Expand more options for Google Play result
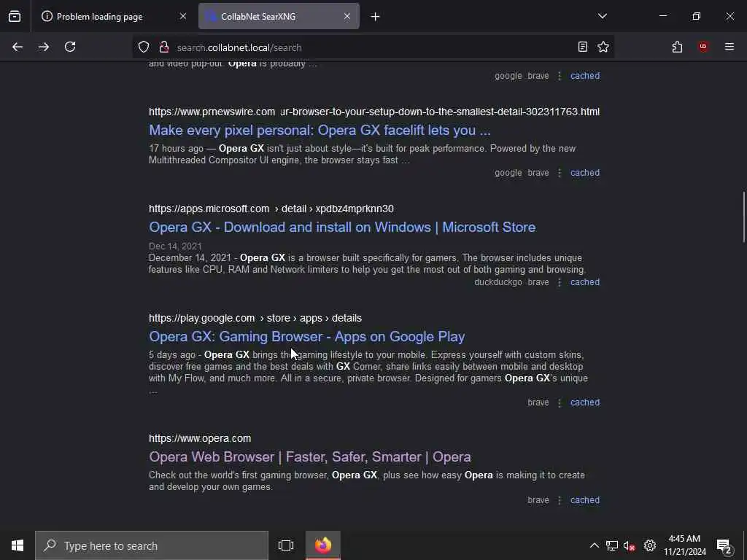 560,402
